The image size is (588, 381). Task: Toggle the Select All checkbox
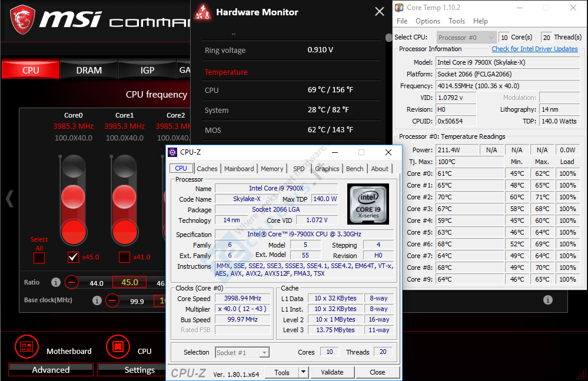tap(39, 258)
